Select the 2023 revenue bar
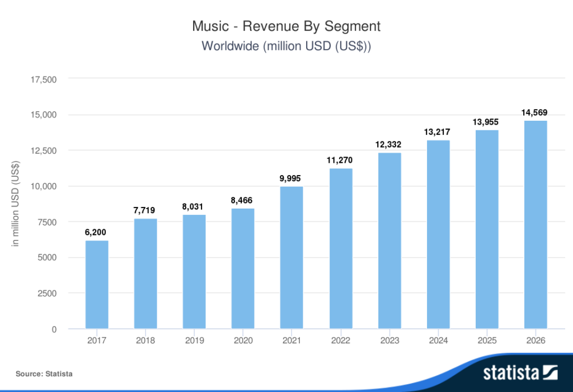 click(389, 241)
